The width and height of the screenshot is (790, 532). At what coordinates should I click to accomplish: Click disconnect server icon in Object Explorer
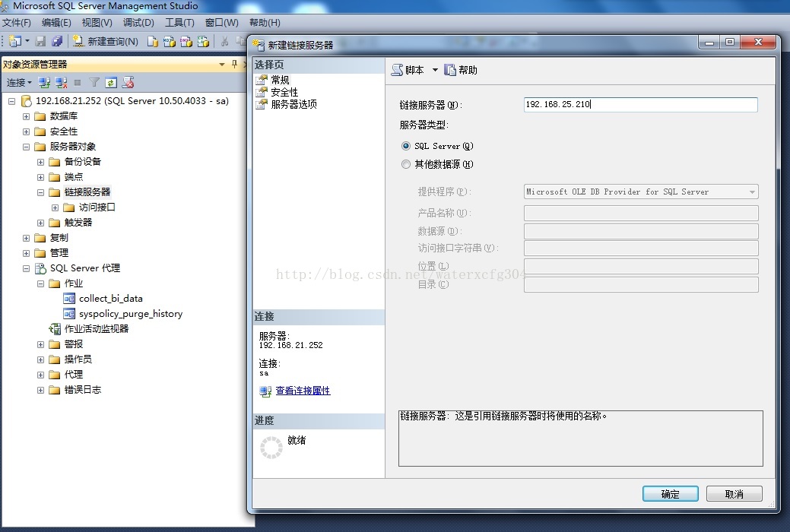point(61,82)
